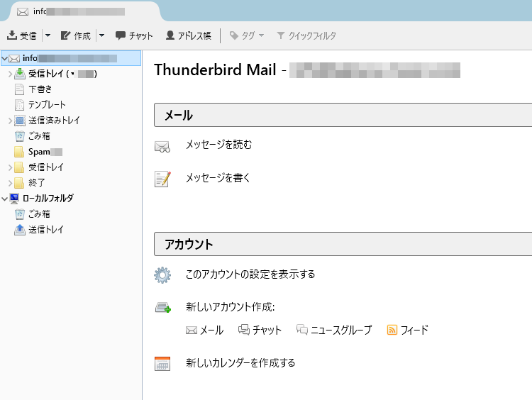Open チャット from the toolbar
532x400 pixels.
[134, 35]
